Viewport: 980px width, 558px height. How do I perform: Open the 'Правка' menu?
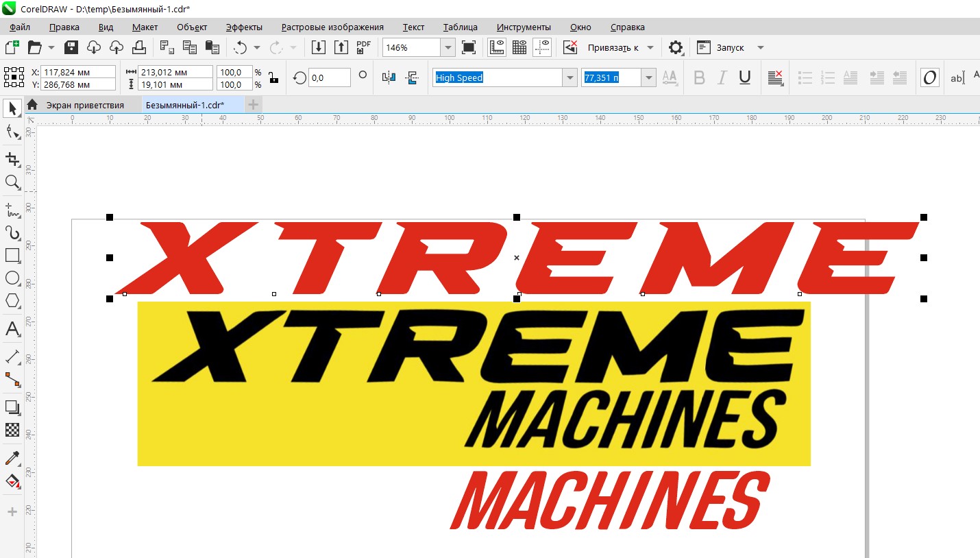(x=64, y=27)
